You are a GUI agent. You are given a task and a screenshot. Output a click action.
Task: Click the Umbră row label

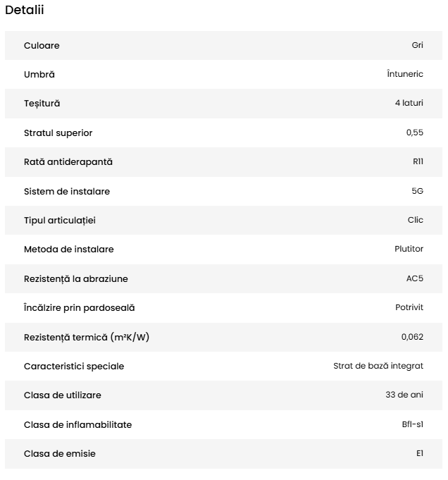coord(39,75)
